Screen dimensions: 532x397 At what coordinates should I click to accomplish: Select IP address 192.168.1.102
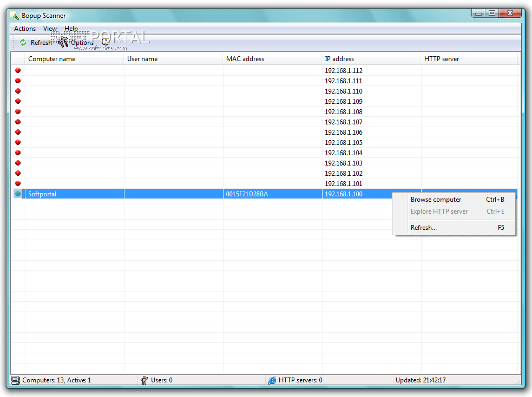tap(344, 173)
